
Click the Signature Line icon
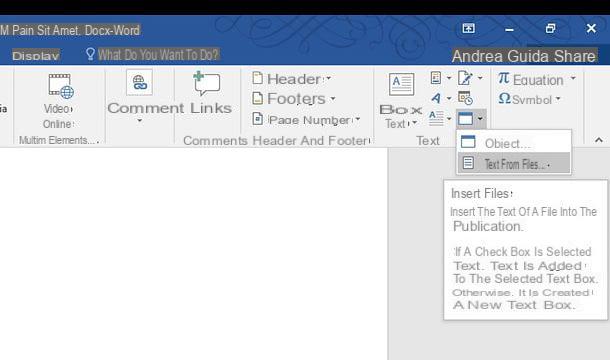[465, 78]
